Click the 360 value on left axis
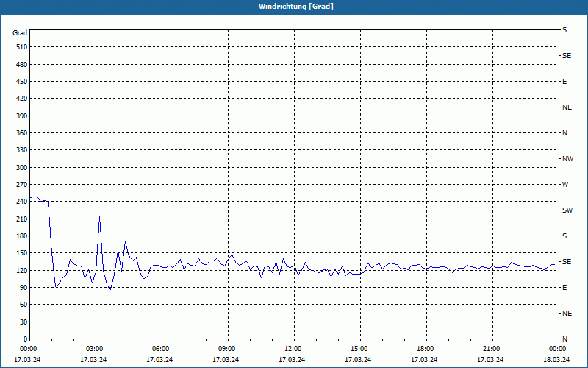 [x=22, y=133]
